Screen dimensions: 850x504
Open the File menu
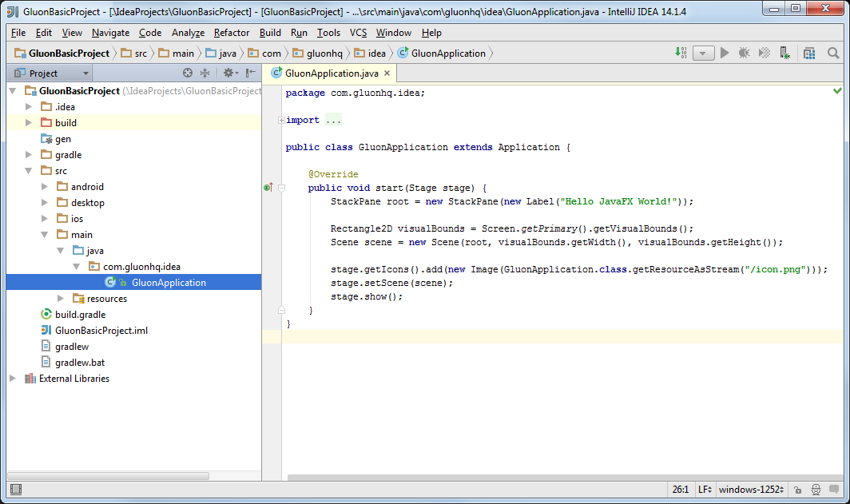pos(18,33)
